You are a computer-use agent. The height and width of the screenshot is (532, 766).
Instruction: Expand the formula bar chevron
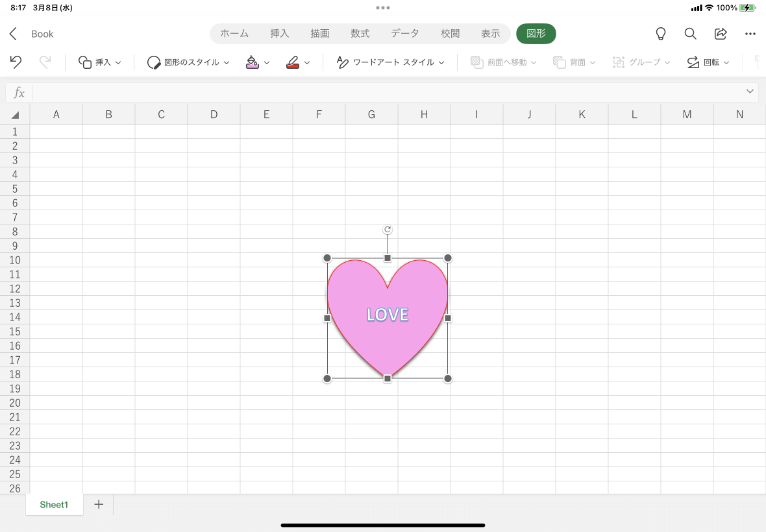(750, 91)
